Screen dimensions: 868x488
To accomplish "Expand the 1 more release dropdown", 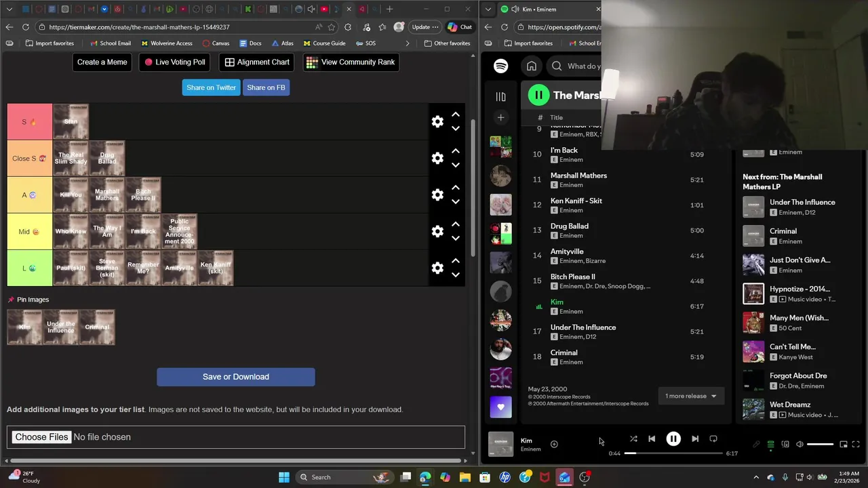I will [691, 396].
